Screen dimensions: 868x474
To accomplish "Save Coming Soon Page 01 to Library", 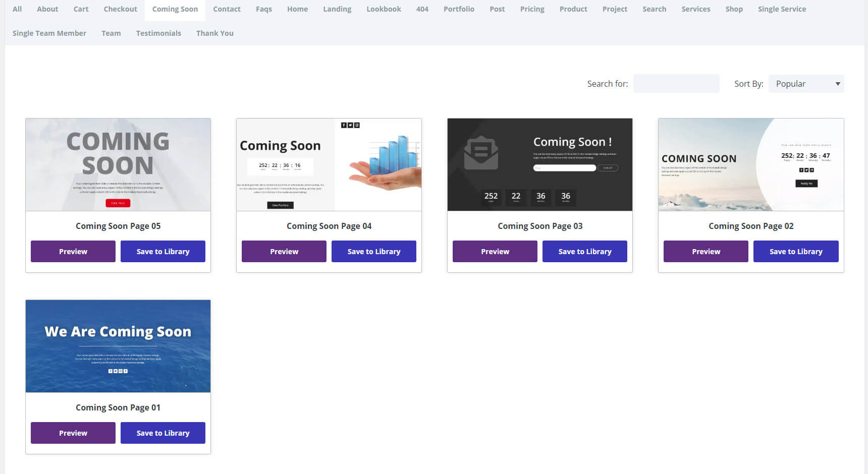I will [x=163, y=433].
